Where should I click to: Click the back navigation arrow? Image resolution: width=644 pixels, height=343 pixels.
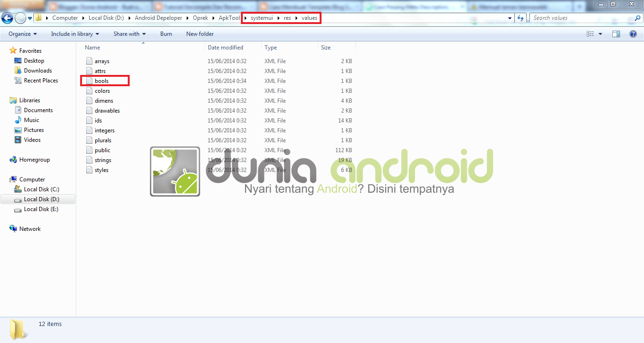click(8, 17)
